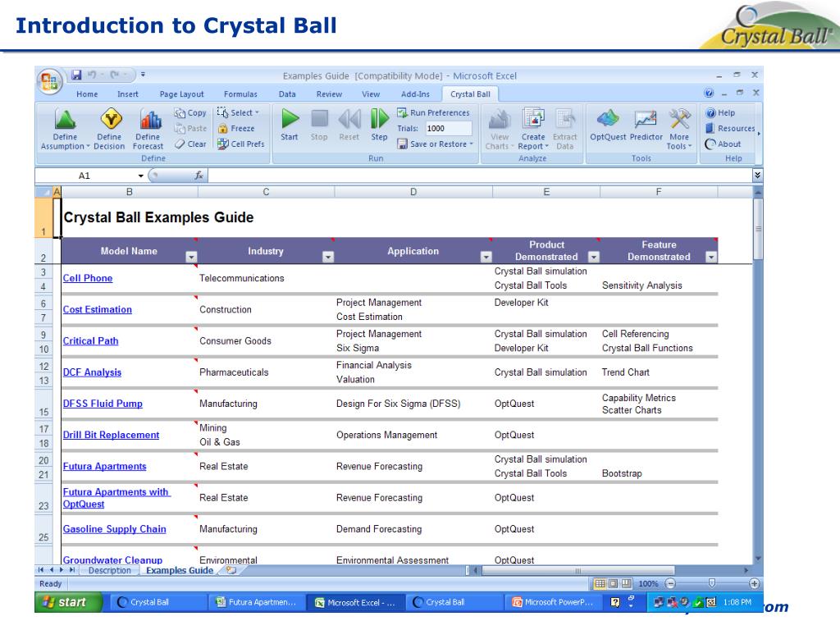Screen dimensions: 840x630
Task: Open the Name Box dropdown arrow
Action: pyautogui.click(x=140, y=176)
